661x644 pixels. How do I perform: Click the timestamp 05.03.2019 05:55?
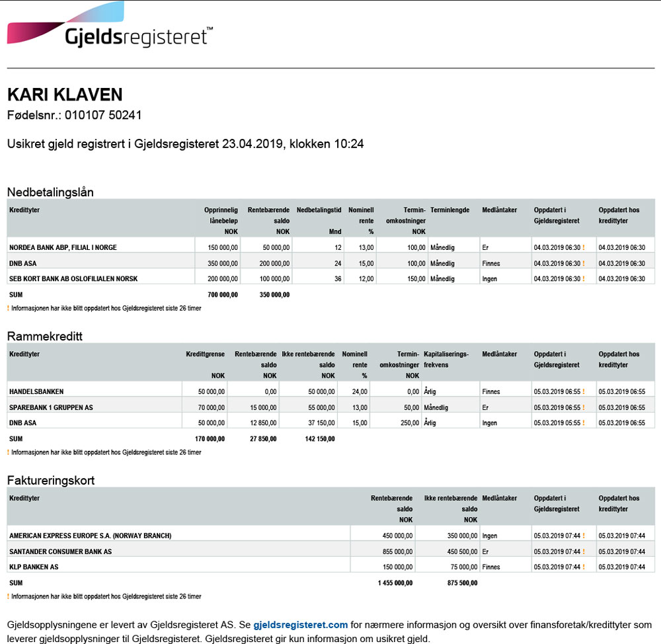557,423
